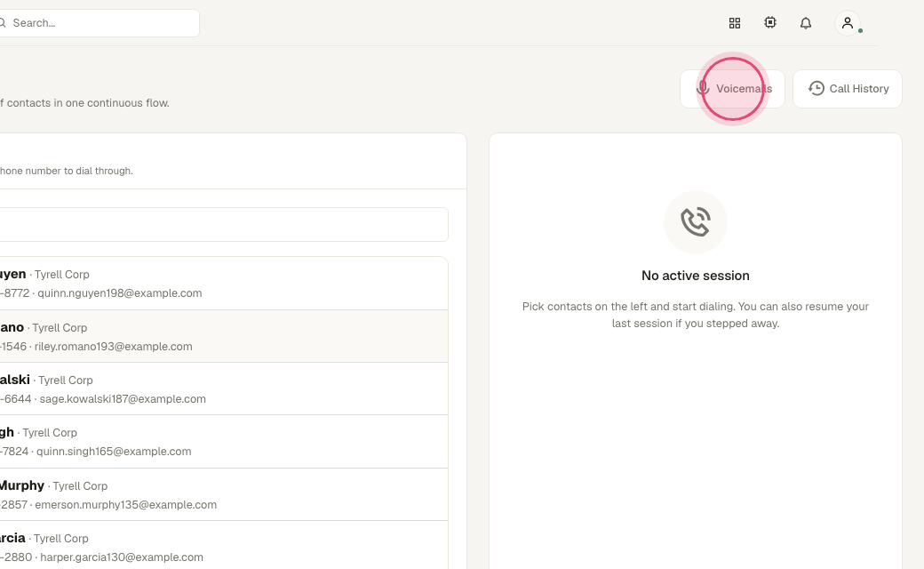Click the clock icon in Call History
The image size is (924, 569).
(816, 88)
